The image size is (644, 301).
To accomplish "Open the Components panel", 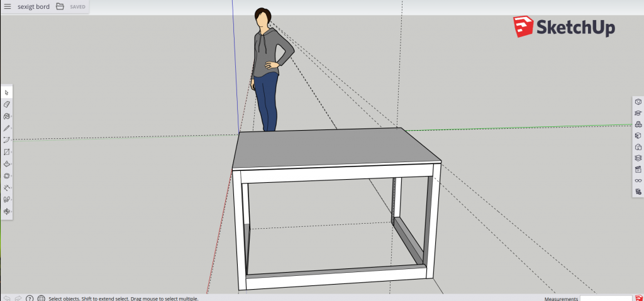I will pos(638,124).
